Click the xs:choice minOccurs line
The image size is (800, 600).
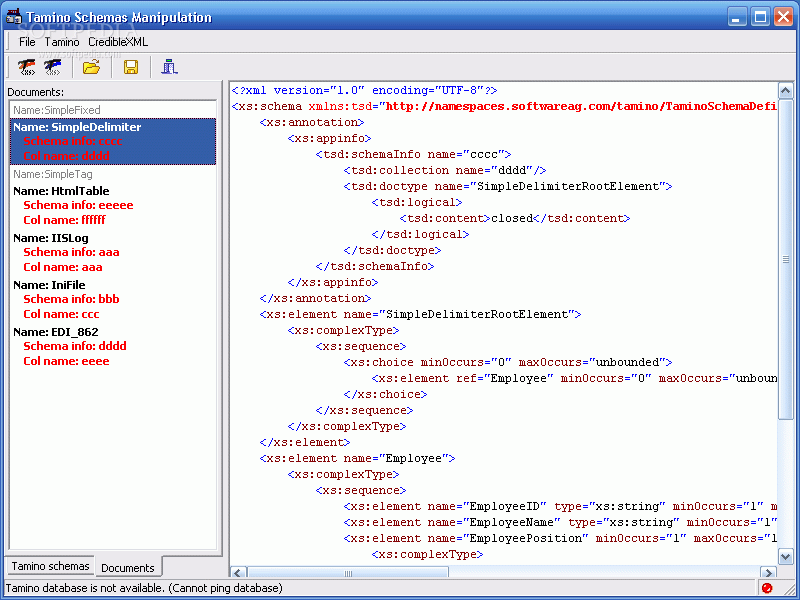(x=508, y=362)
